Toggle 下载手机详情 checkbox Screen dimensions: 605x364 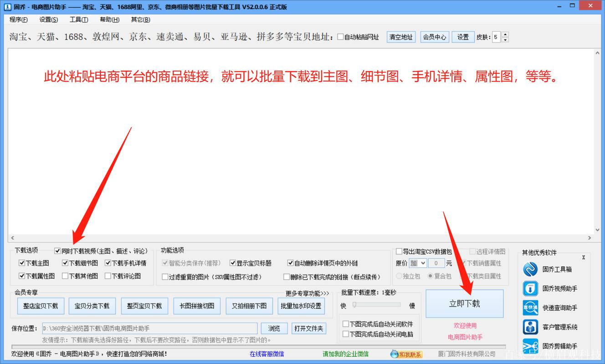(108, 263)
